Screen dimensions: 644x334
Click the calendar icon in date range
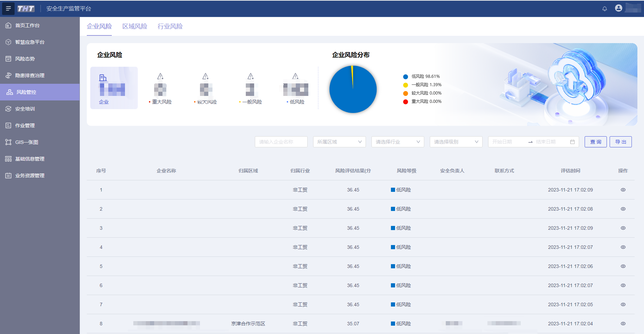[572, 142]
